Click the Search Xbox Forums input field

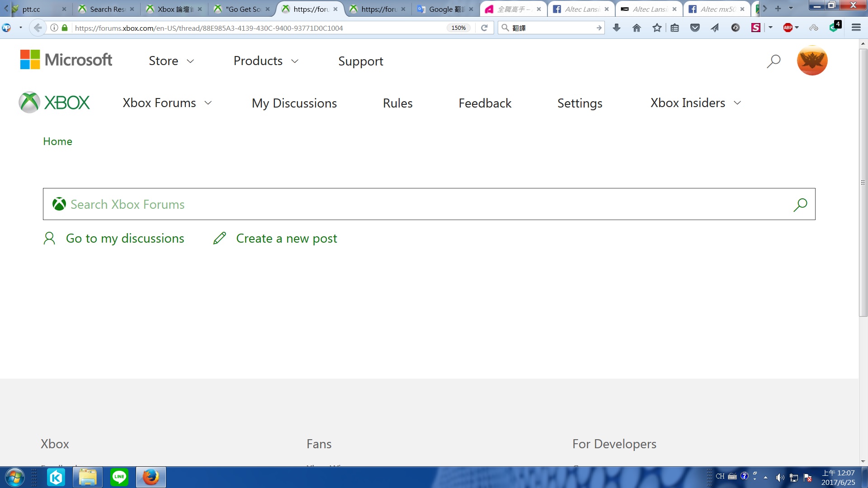point(429,204)
